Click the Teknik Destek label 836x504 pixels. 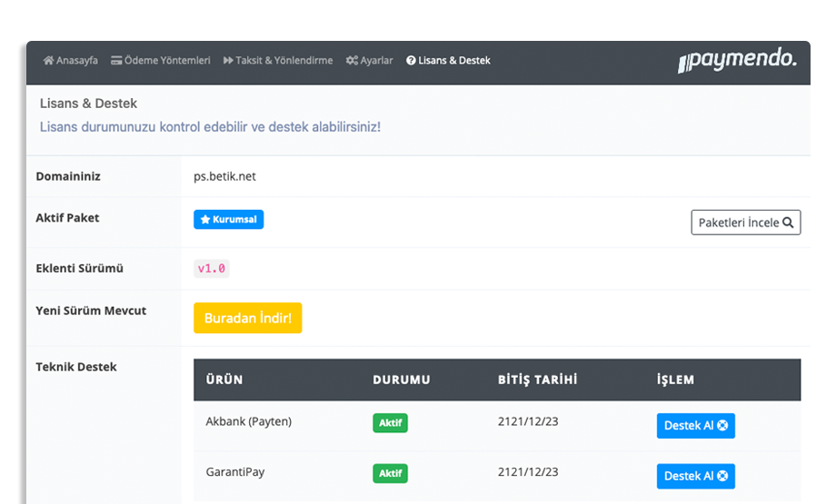pyautogui.click(x=76, y=367)
